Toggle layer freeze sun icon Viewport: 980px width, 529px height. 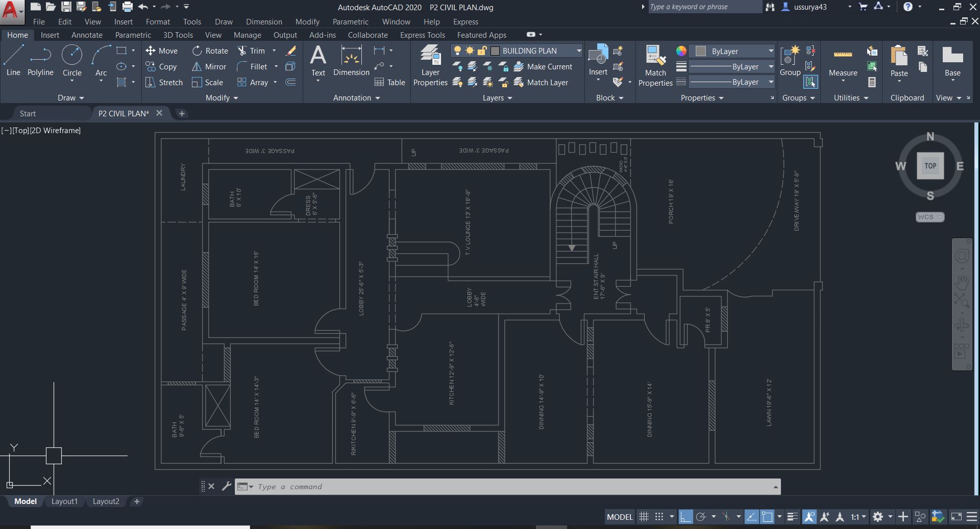[x=470, y=51]
